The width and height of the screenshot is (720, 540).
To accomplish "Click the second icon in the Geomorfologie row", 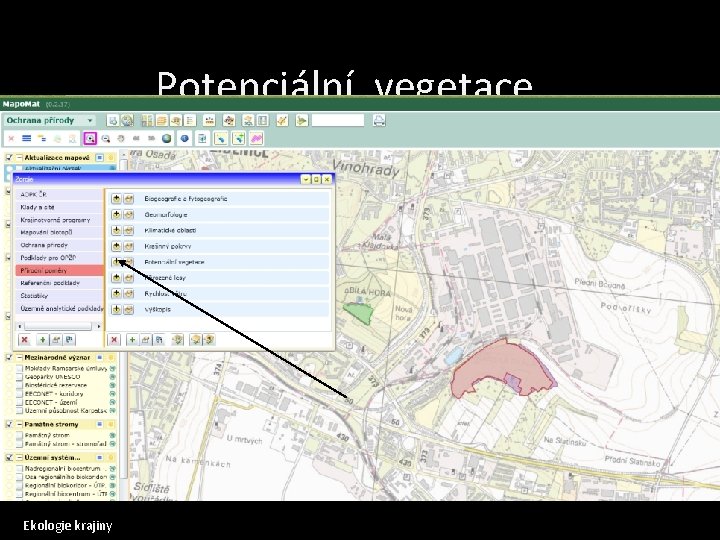I will [129, 214].
